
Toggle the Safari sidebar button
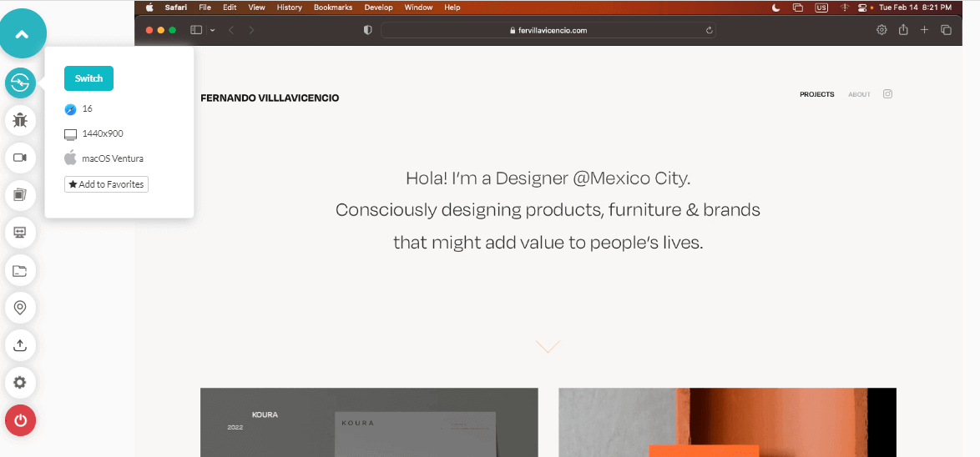196,30
